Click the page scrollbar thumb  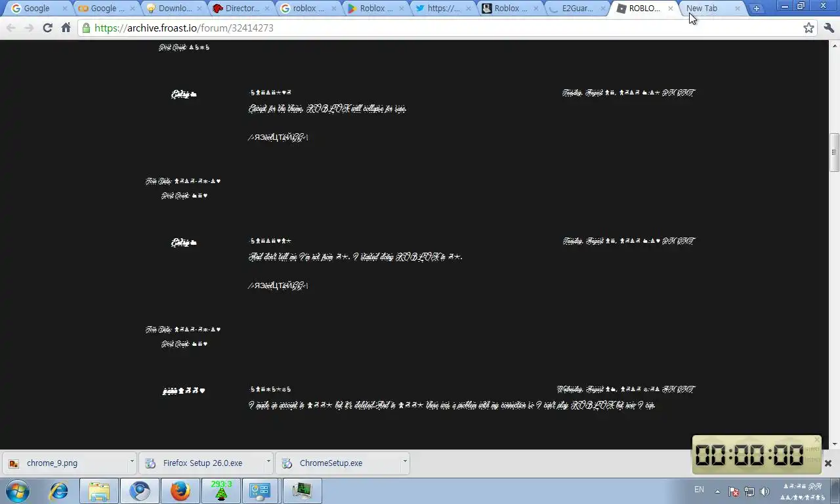pyautogui.click(x=834, y=152)
